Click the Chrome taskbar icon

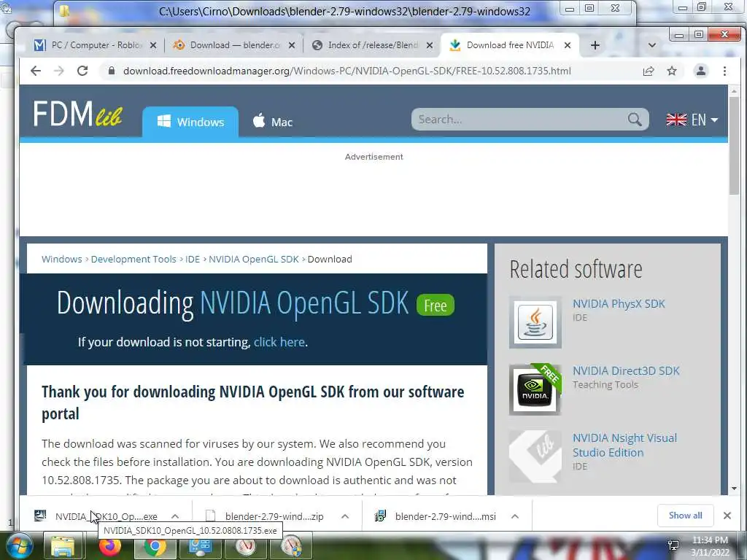tap(155, 546)
